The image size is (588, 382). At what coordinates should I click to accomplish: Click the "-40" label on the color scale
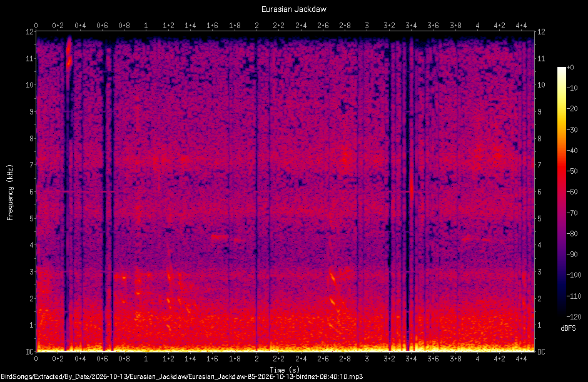pyautogui.click(x=572, y=150)
